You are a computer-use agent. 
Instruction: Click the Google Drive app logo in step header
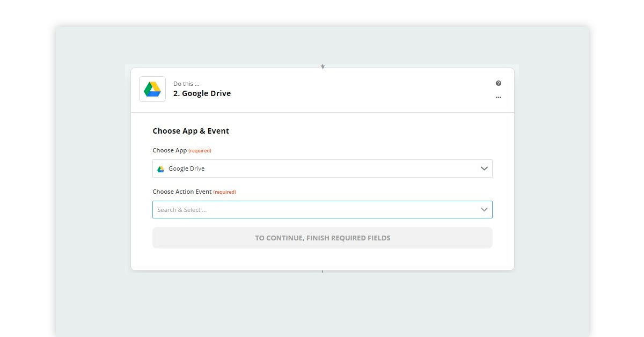152,89
